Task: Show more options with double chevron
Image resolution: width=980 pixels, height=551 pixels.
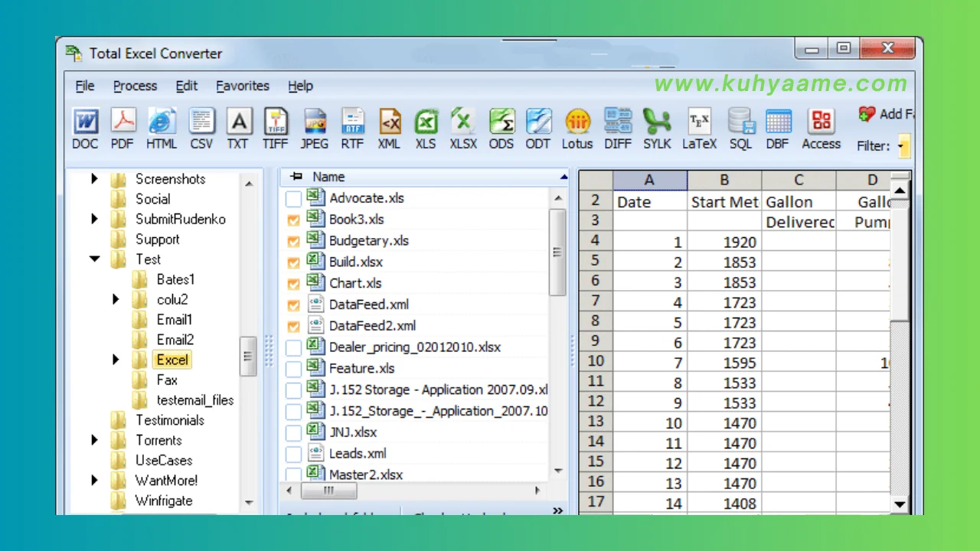Action: point(558,510)
